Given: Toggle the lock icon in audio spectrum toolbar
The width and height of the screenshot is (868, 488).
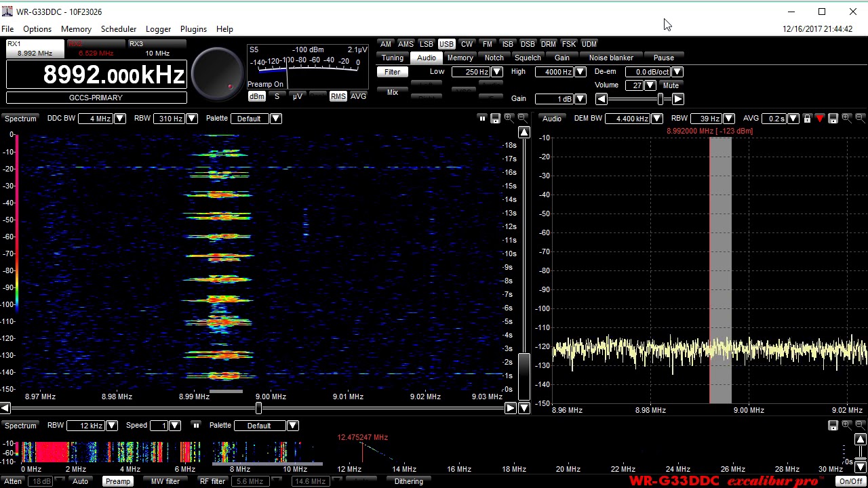Looking at the screenshot, I should coord(807,119).
